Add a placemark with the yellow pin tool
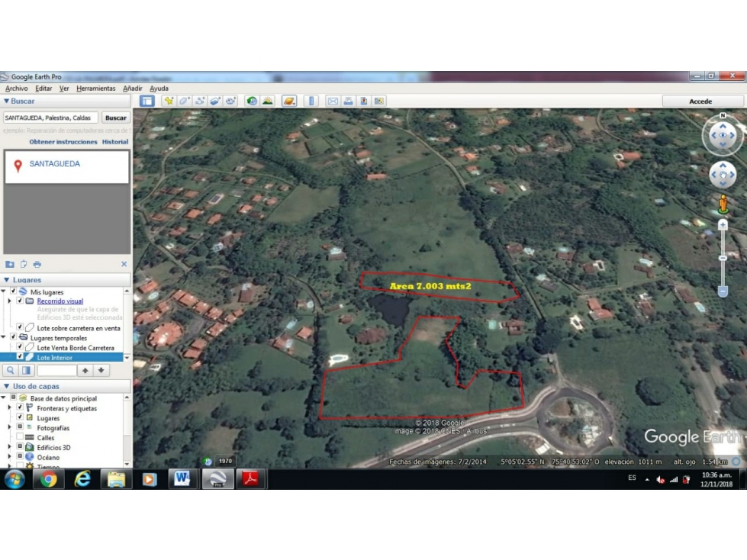The image size is (747, 560). click(x=169, y=101)
